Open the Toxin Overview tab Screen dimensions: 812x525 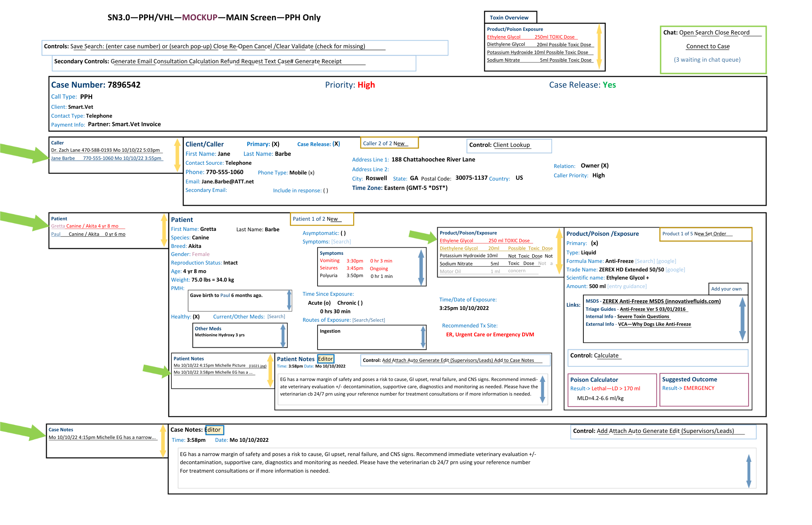pos(510,17)
